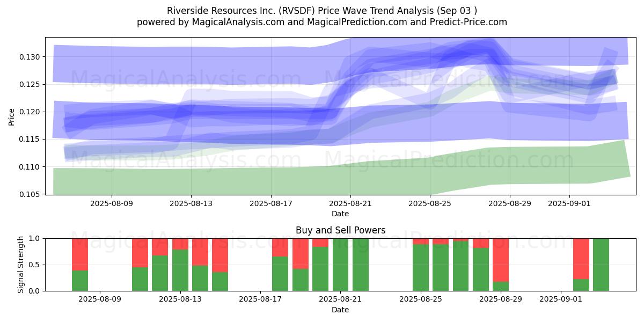Click the 'Date' label under Buy and Sell chart
Image resolution: width=644 pixels, height=322 pixels.
[340, 310]
